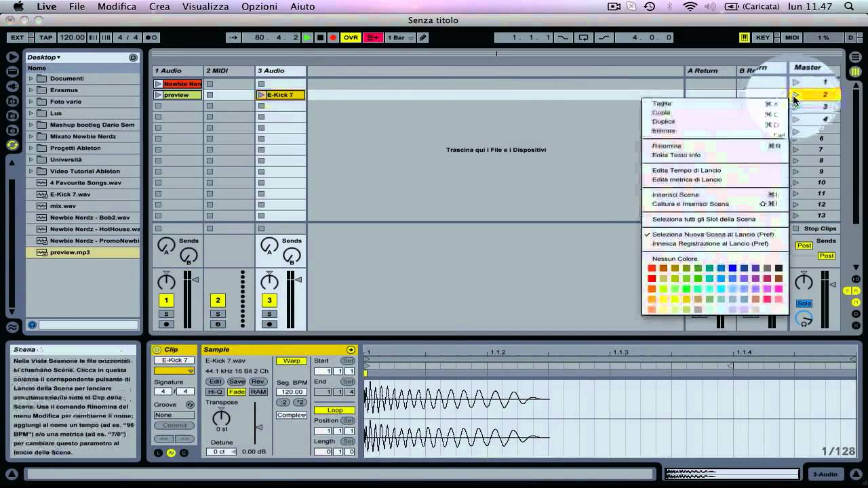Expand the Progetti Ableton folder
Image resolution: width=868 pixels, height=488 pixels.
click(31, 148)
